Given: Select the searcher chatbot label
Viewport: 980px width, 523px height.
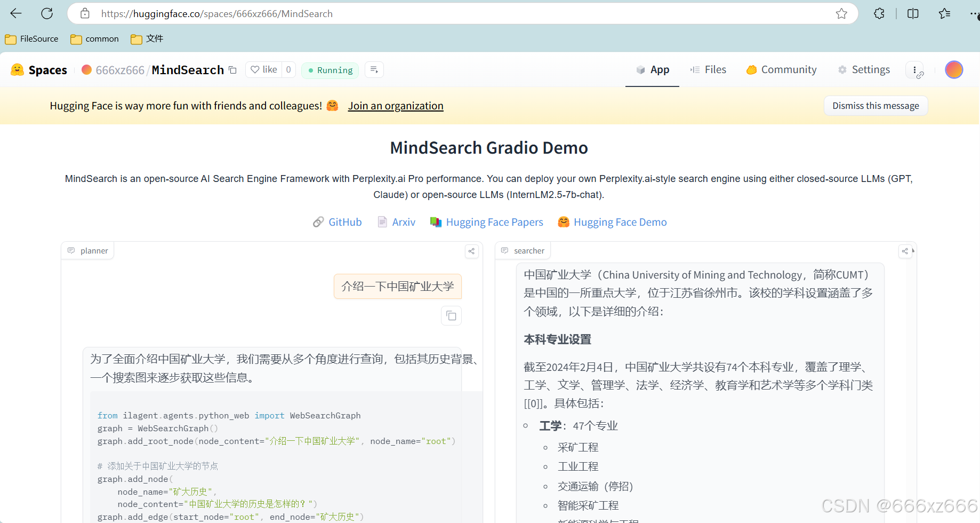Looking at the screenshot, I should [523, 251].
